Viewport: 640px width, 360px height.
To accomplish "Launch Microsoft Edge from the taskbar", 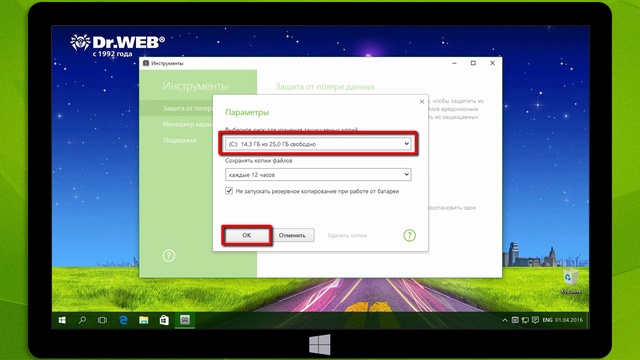I will pos(123,320).
